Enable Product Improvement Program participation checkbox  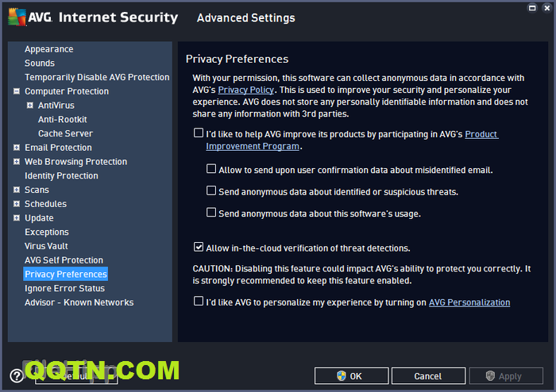click(x=199, y=134)
